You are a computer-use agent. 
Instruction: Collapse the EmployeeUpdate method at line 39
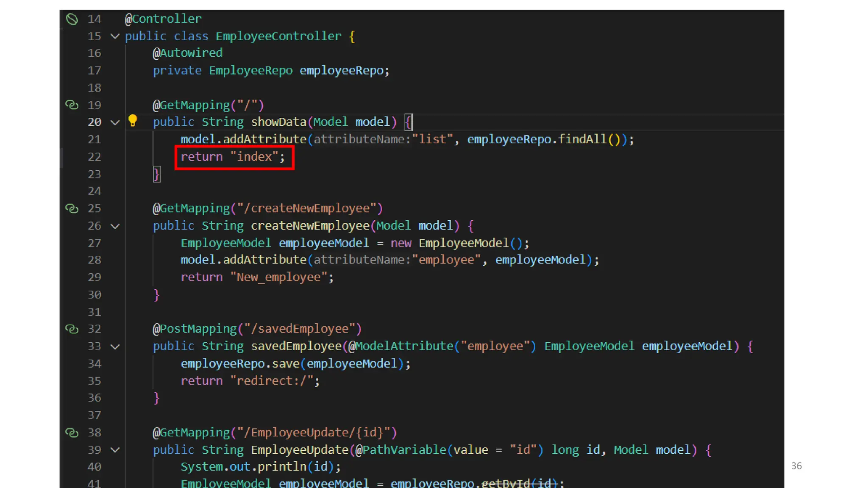coord(115,450)
